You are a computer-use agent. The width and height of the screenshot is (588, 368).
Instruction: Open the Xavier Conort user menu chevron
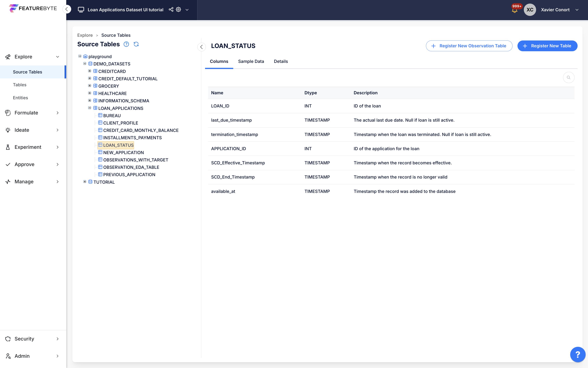point(577,10)
